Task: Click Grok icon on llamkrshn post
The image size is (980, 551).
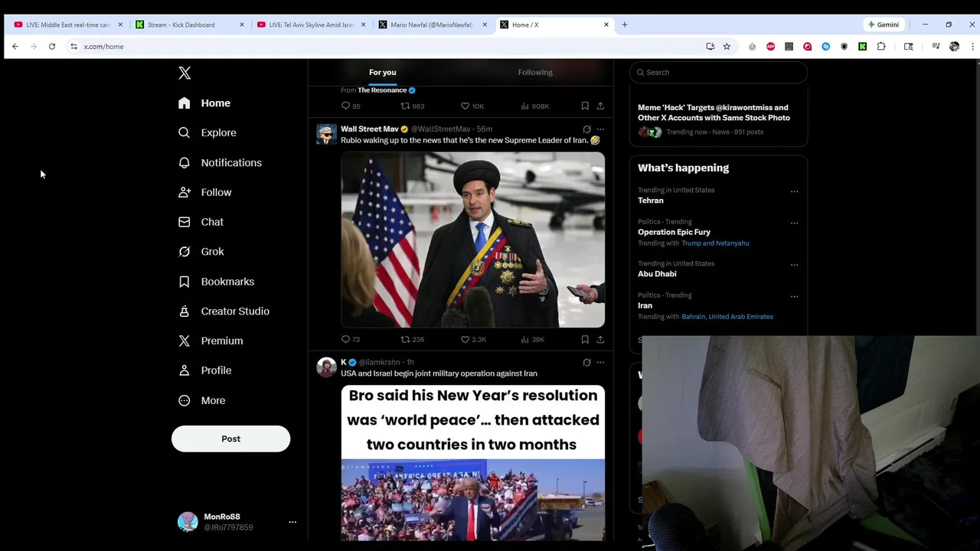Action: 586,362
